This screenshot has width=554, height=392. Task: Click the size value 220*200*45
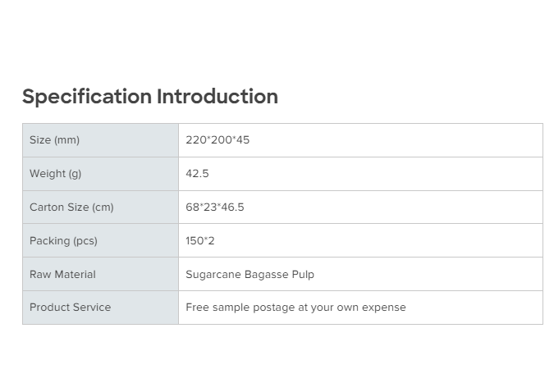pyautogui.click(x=217, y=140)
